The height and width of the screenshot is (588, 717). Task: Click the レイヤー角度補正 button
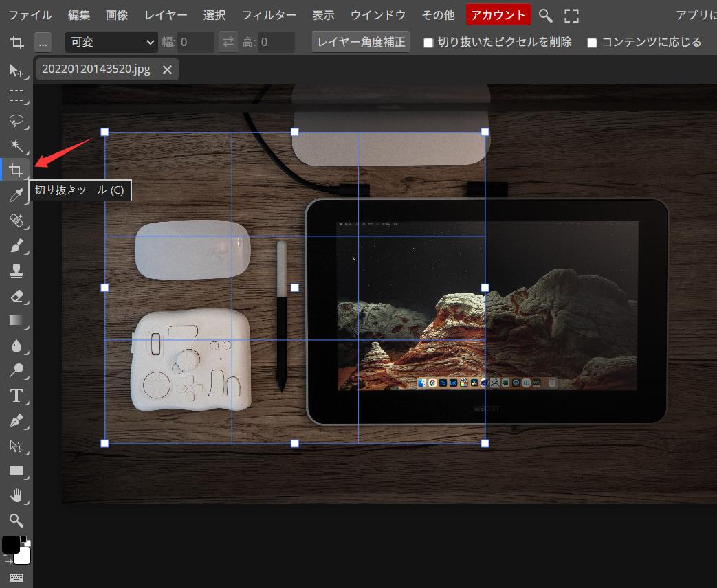pyautogui.click(x=361, y=42)
